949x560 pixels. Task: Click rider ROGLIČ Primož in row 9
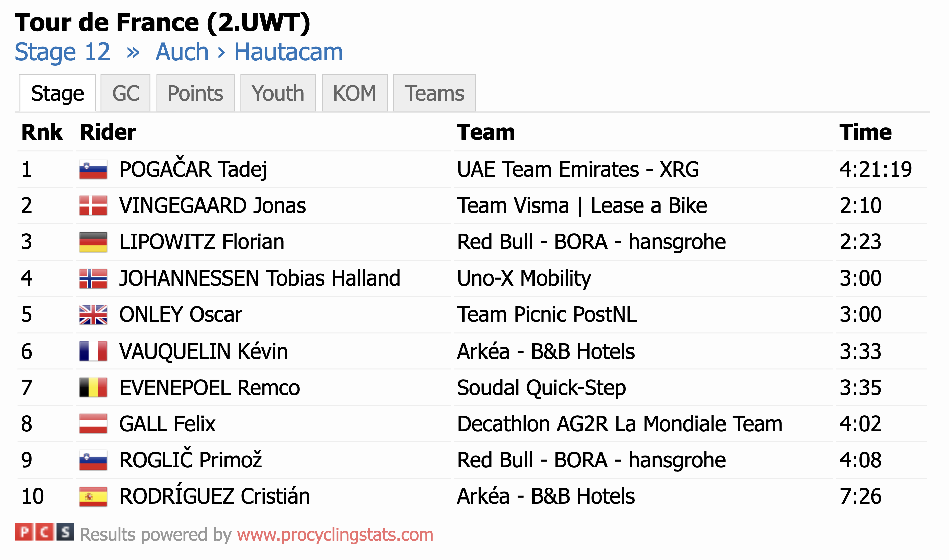[x=191, y=460]
